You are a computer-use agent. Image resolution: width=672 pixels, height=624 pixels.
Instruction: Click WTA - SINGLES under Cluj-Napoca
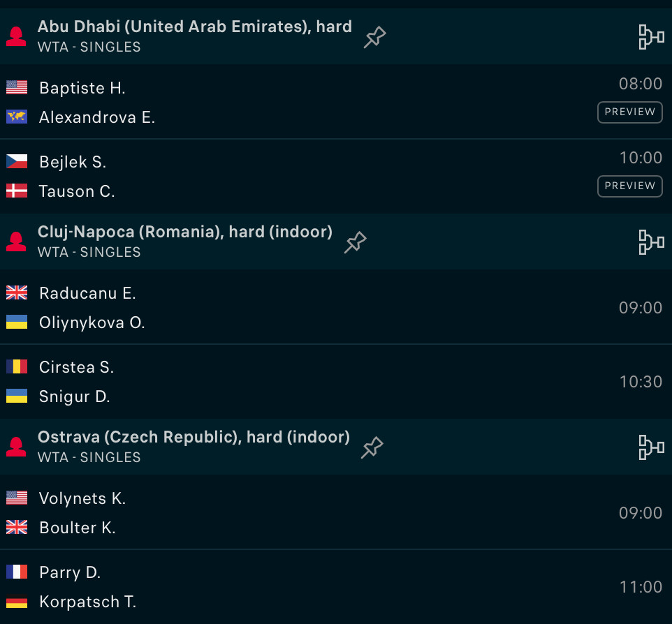[89, 252]
